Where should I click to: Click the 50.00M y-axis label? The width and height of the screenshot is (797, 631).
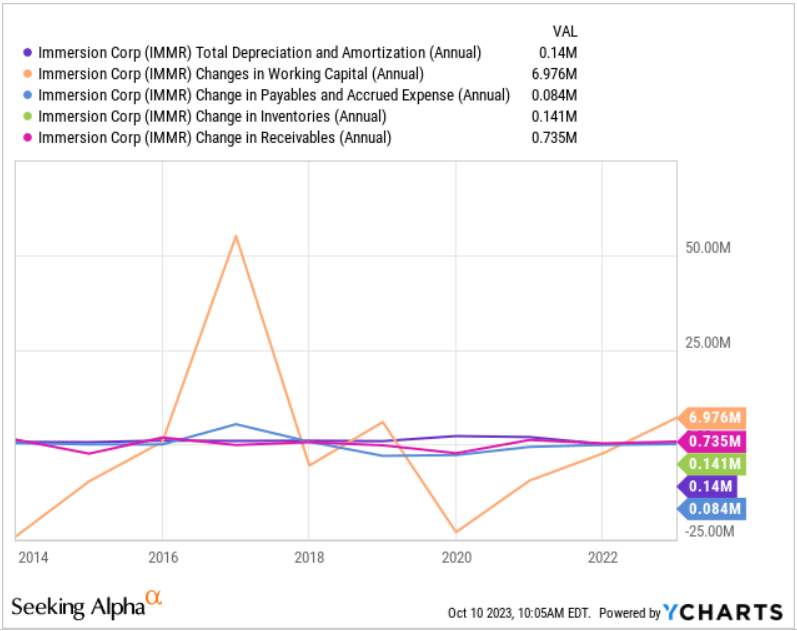point(708,248)
